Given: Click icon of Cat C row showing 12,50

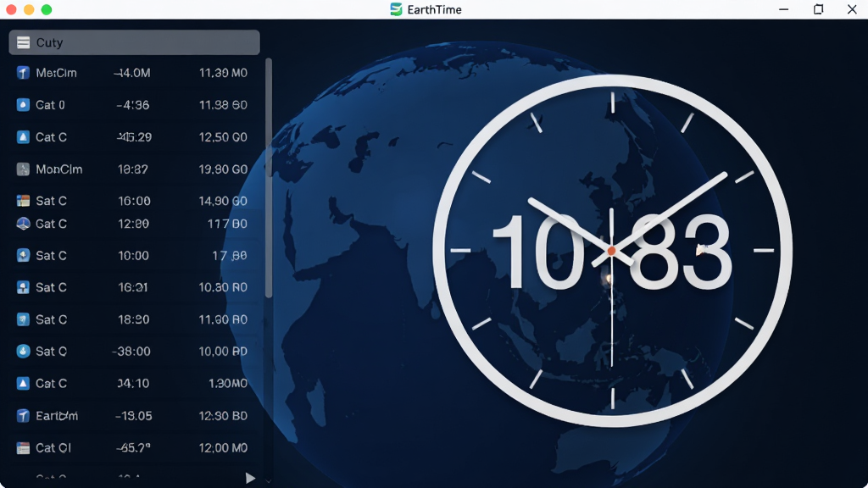Looking at the screenshot, I should 23,137.
